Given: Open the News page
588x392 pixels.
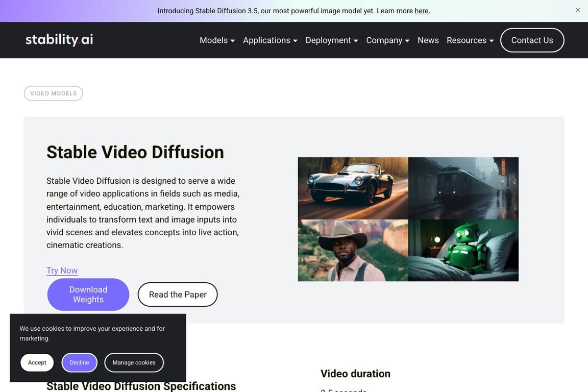Looking at the screenshot, I should pos(428,40).
